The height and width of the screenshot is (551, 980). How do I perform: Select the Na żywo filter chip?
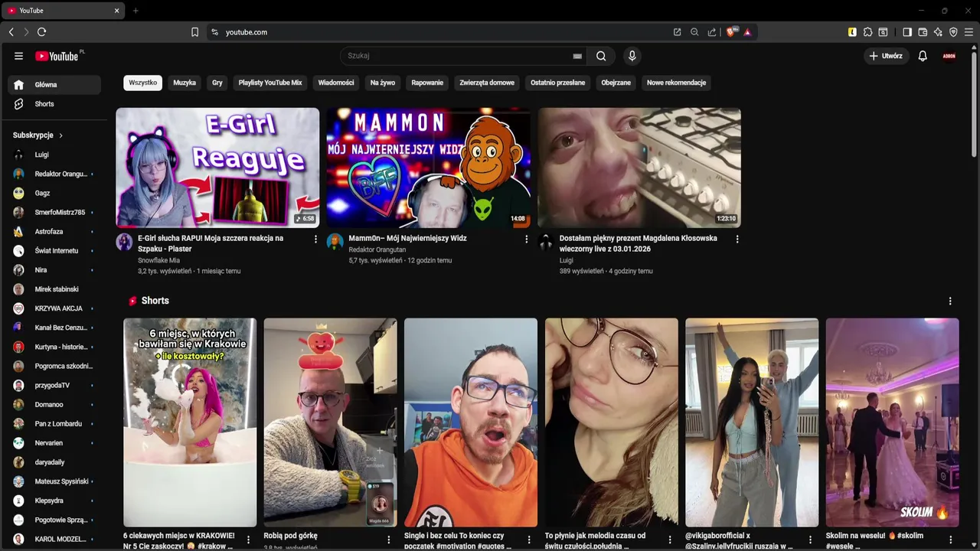pos(383,83)
